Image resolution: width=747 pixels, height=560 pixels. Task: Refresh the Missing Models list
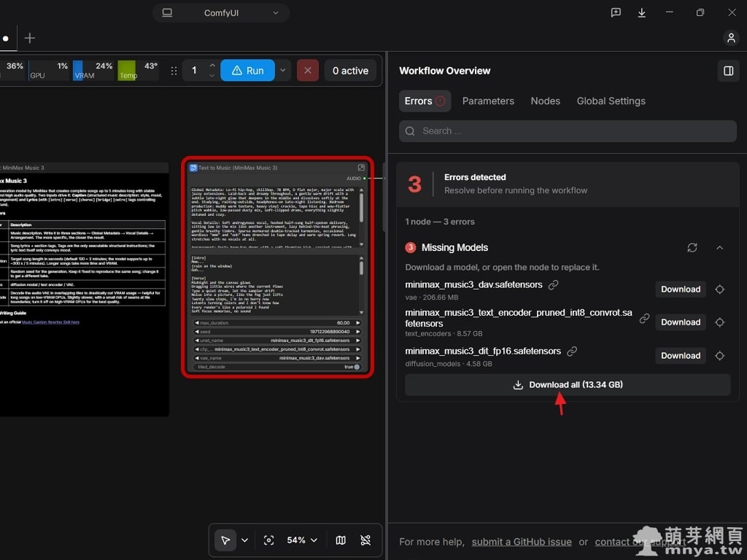pos(692,248)
